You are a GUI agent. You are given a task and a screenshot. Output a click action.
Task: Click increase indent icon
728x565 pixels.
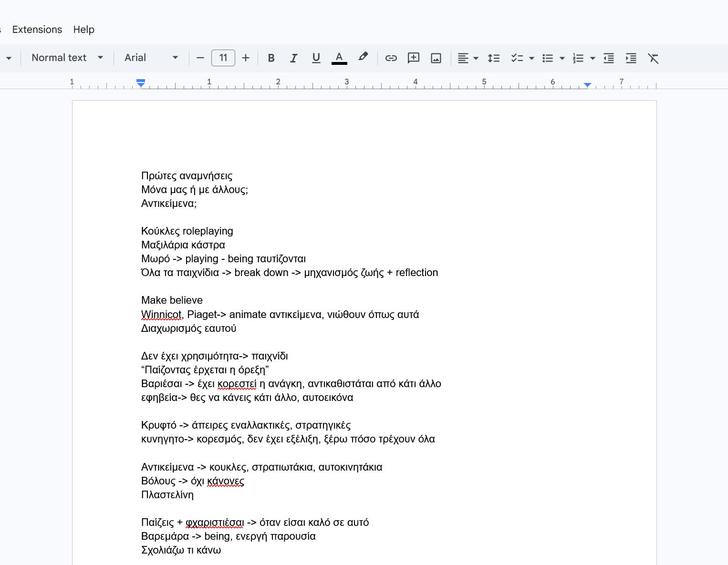631,58
